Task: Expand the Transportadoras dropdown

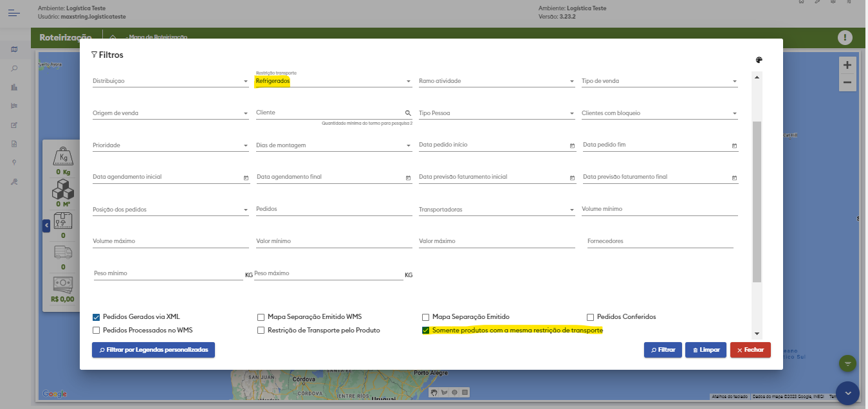Action: (571, 210)
